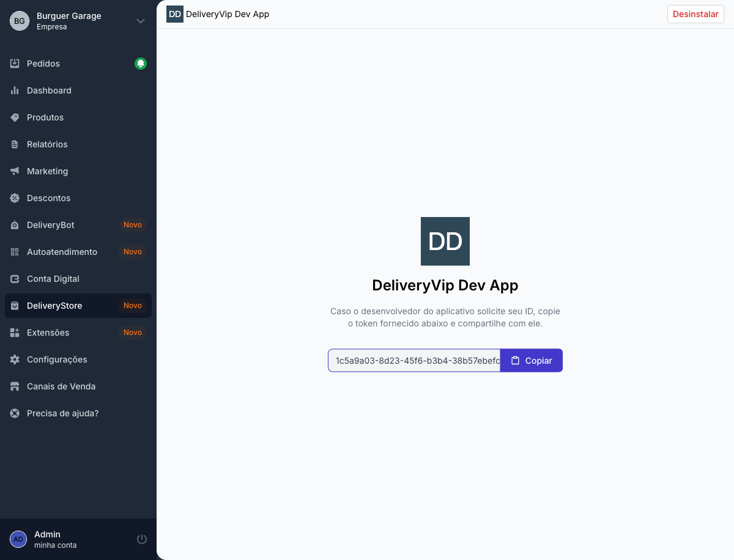The width and height of the screenshot is (734, 560).
Task: Open the Pedidos menu item
Action: [78, 64]
